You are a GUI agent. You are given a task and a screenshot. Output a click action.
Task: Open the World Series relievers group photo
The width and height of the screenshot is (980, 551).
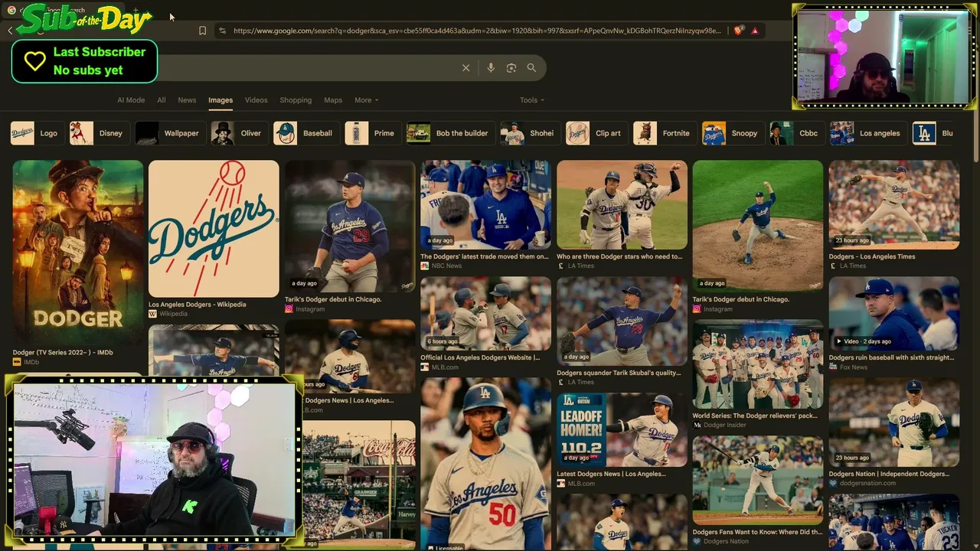(x=758, y=364)
